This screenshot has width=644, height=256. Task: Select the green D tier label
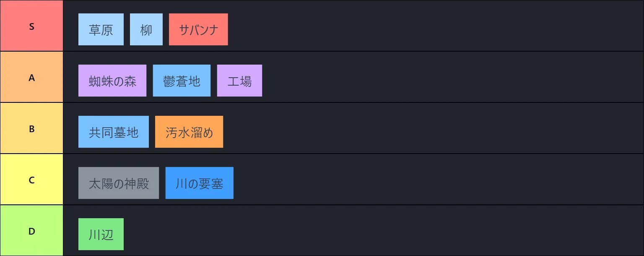click(31, 231)
